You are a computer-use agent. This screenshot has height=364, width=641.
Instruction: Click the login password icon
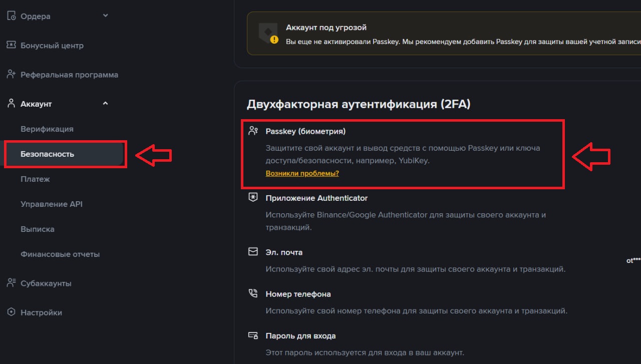253,335
